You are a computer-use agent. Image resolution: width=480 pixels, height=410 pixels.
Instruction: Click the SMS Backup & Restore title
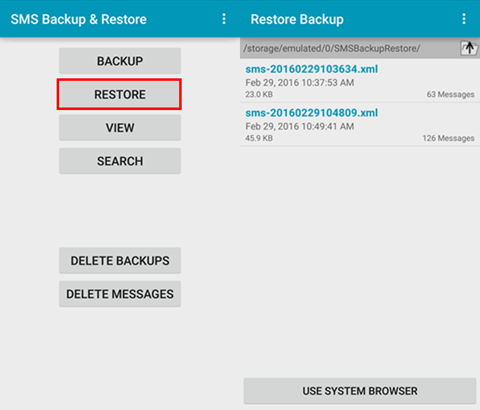pyautogui.click(x=79, y=19)
